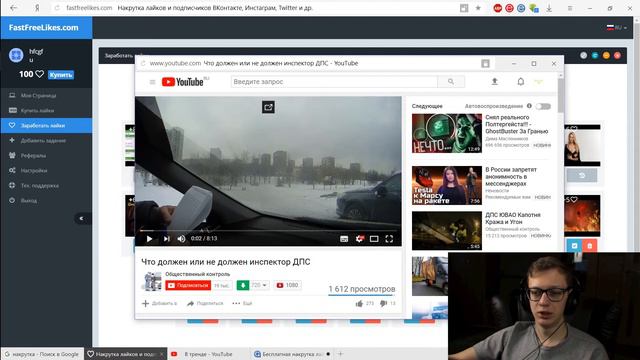640x360 pixels.
Task: Make the YouTube video fullscreen
Action: coord(389,239)
